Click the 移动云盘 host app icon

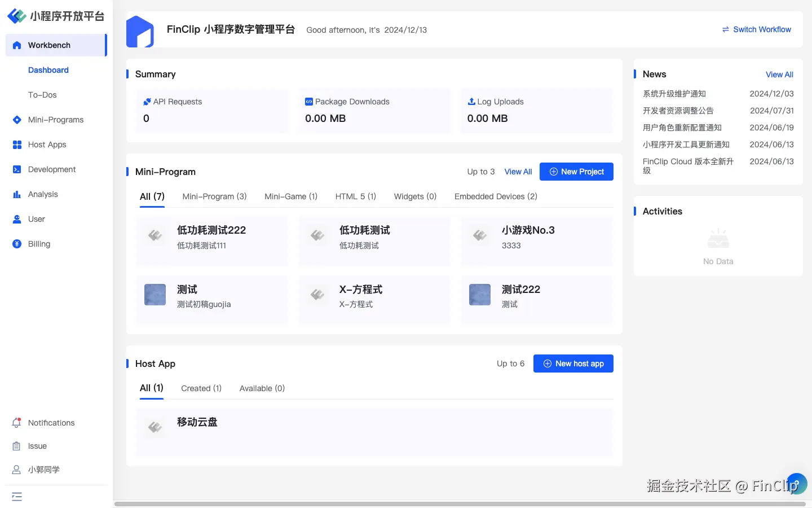[155, 427]
